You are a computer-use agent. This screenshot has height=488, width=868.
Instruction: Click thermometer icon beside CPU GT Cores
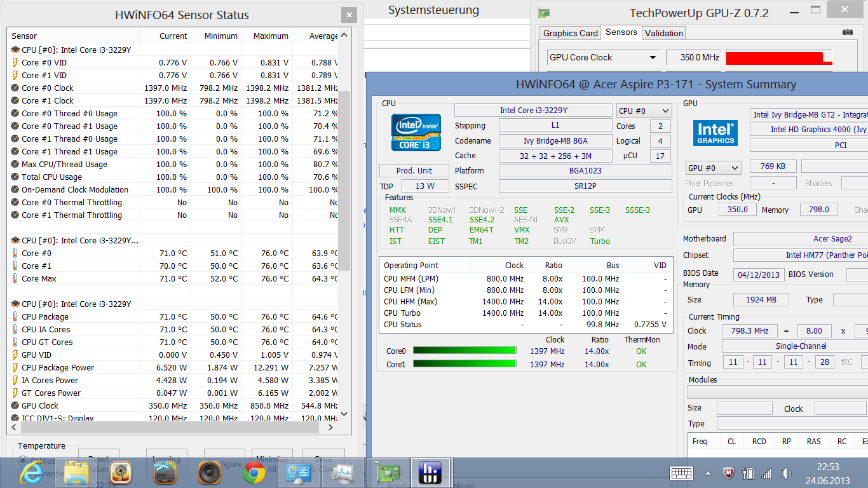point(15,342)
